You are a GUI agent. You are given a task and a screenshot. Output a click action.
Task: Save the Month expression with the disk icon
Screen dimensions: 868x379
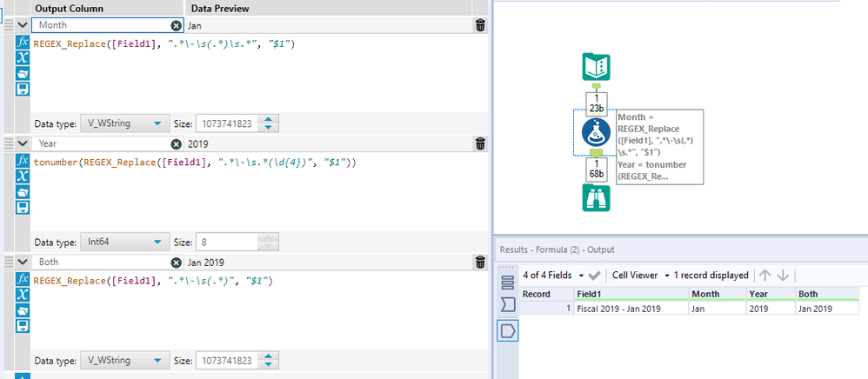tap(22, 89)
